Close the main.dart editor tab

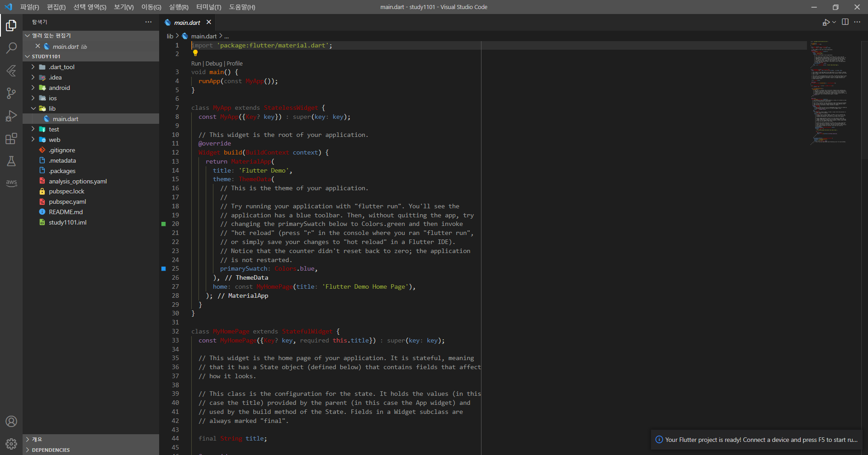coord(208,22)
